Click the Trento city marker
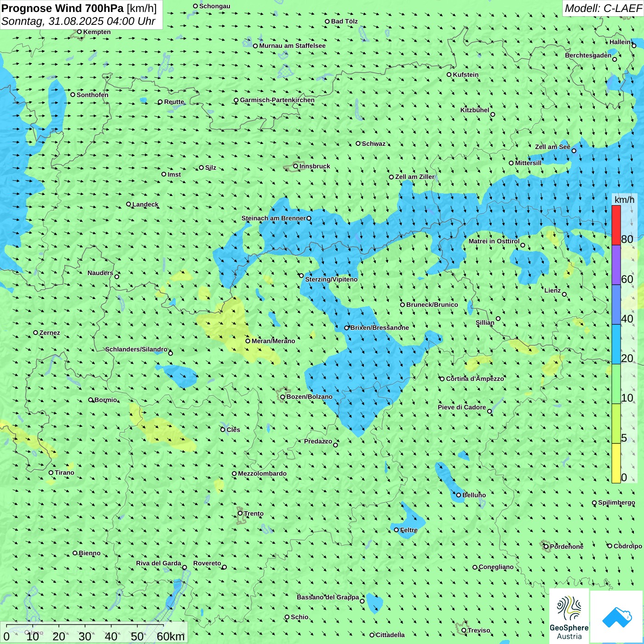This screenshot has height=644, width=644. [240, 513]
